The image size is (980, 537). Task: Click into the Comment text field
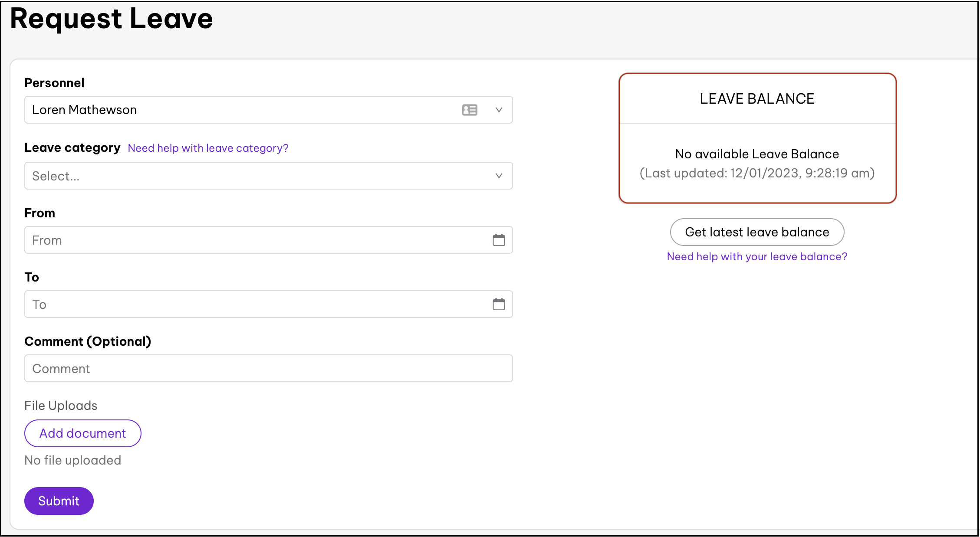[268, 368]
